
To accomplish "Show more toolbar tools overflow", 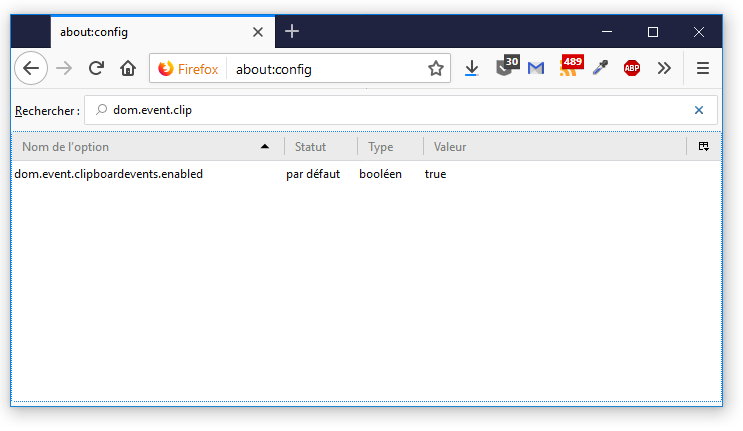I will point(664,68).
